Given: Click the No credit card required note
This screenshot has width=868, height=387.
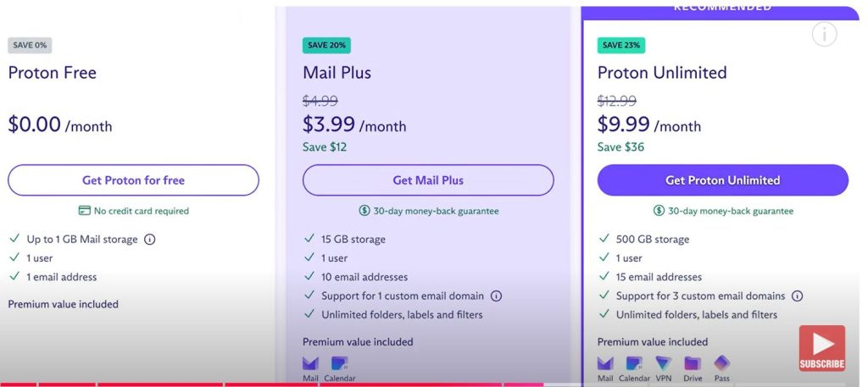Looking at the screenshot, I should (133, 211).
